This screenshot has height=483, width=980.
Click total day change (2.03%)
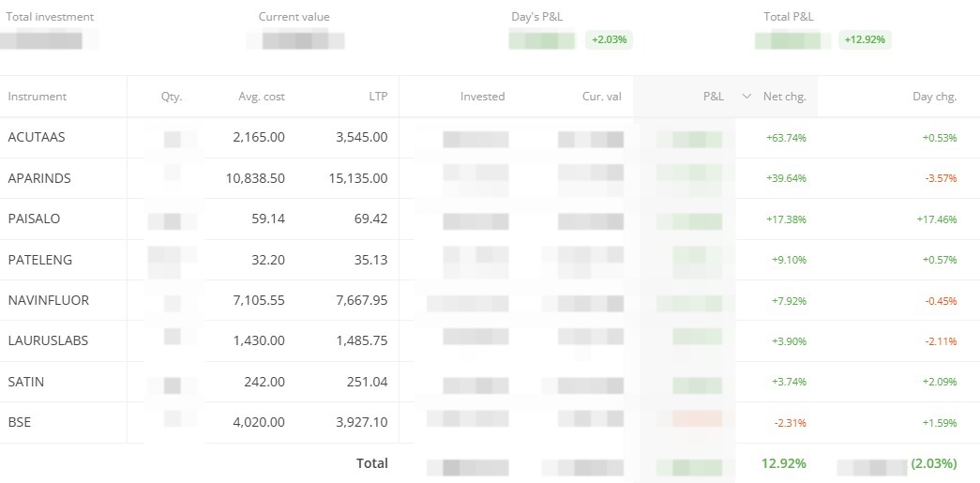(934, 463)
